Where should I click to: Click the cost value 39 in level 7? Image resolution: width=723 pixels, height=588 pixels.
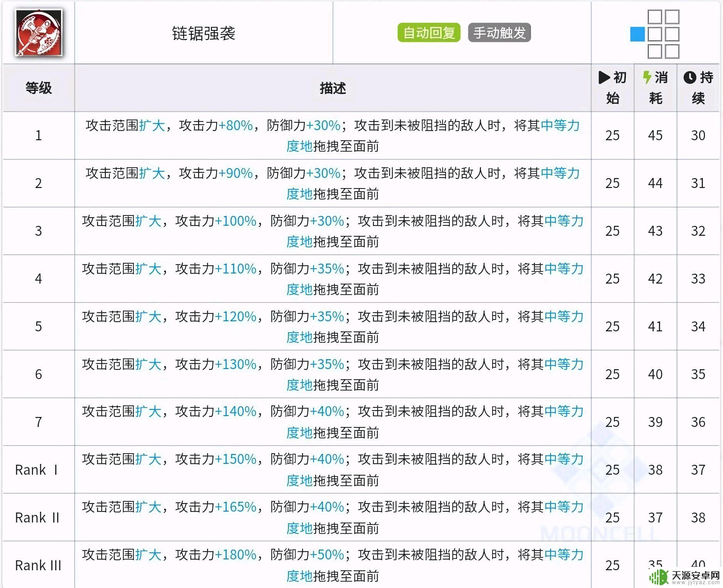(655, 422)
